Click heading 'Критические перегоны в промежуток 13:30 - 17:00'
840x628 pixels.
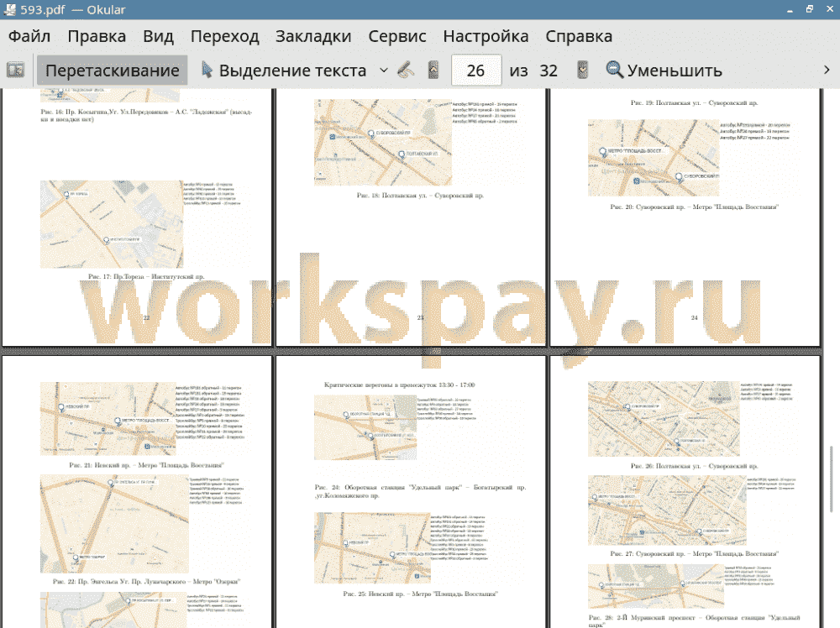[400, 385]
